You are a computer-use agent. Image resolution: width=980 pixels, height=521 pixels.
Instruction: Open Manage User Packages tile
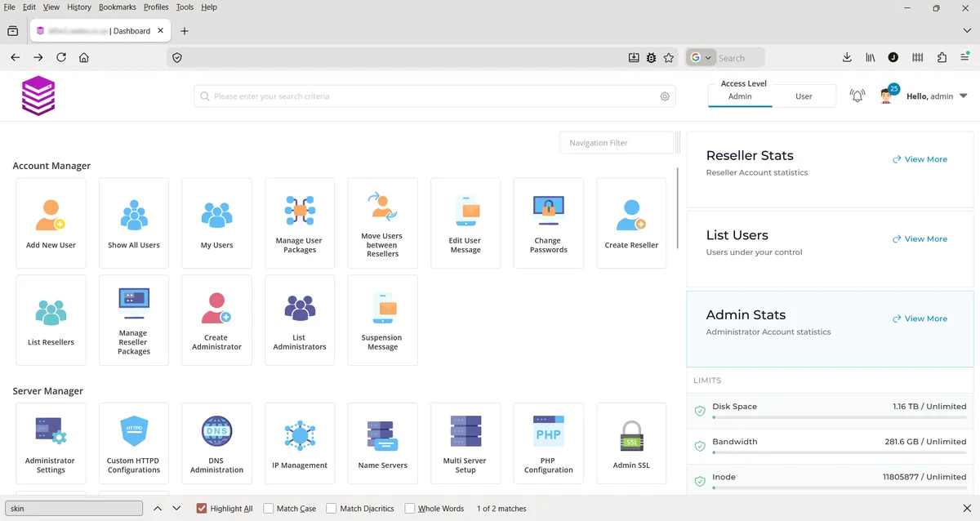(x=300, y=224)
